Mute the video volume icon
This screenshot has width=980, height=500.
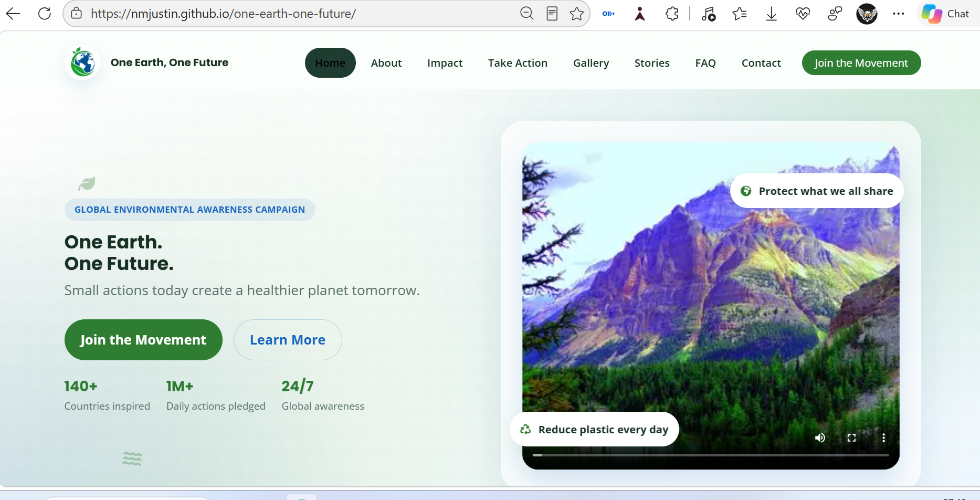(820, 437)
